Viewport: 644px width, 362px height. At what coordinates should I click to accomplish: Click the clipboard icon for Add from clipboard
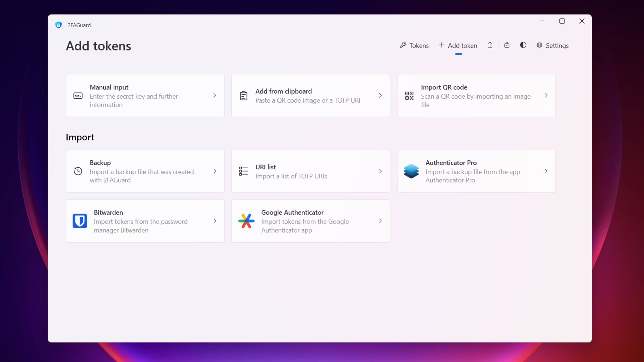(x=243, y=95)
